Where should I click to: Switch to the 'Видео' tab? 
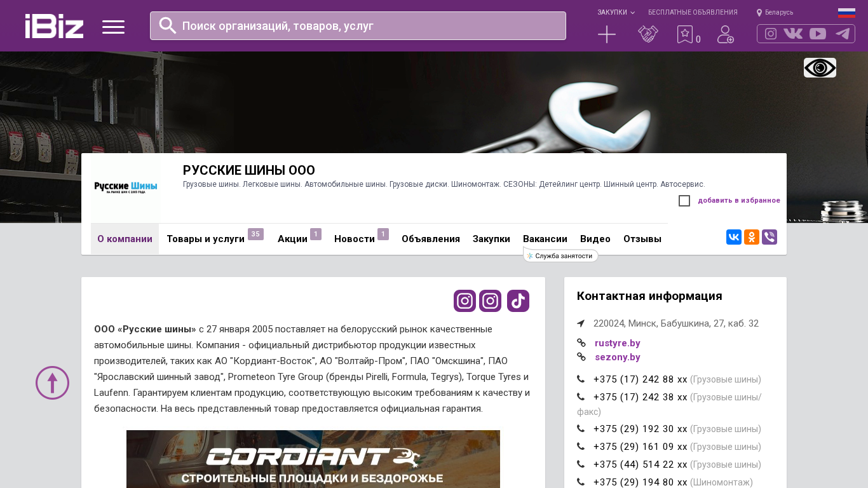click(x=595, y=239)
